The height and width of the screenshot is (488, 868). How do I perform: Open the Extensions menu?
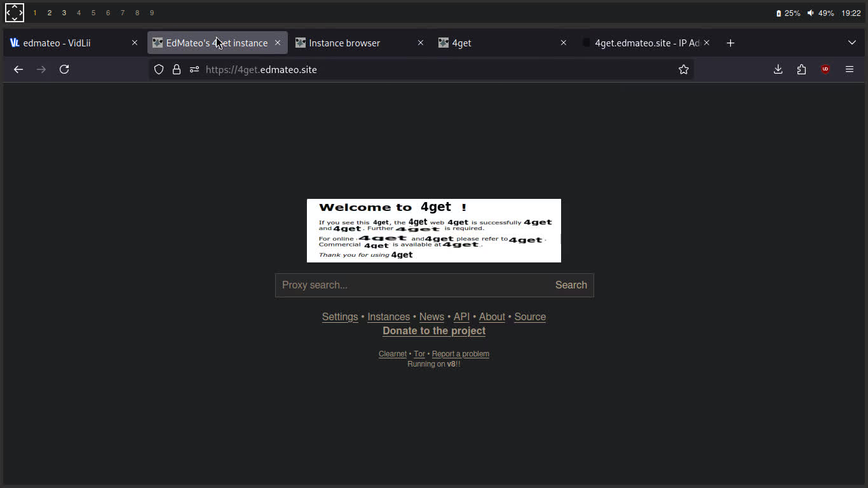pyautogui.click(x=801, y=69)
